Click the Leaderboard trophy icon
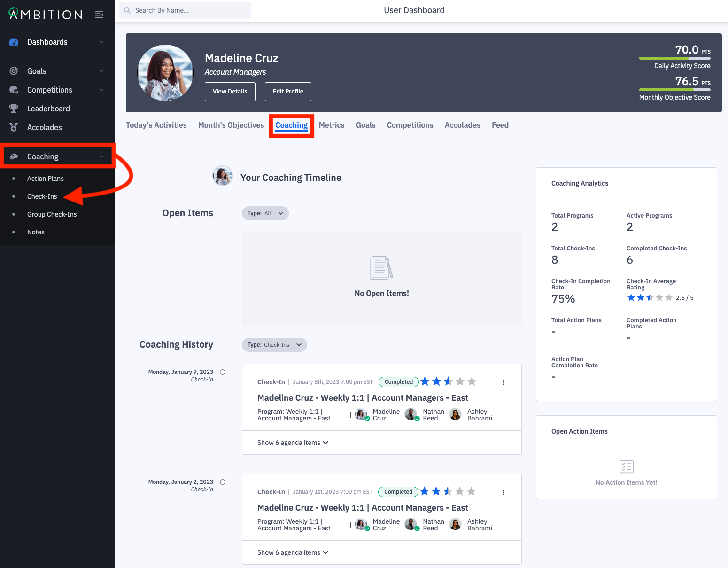Image resolution: width=728 pixels, height=568 pixels. pos(14,109)
